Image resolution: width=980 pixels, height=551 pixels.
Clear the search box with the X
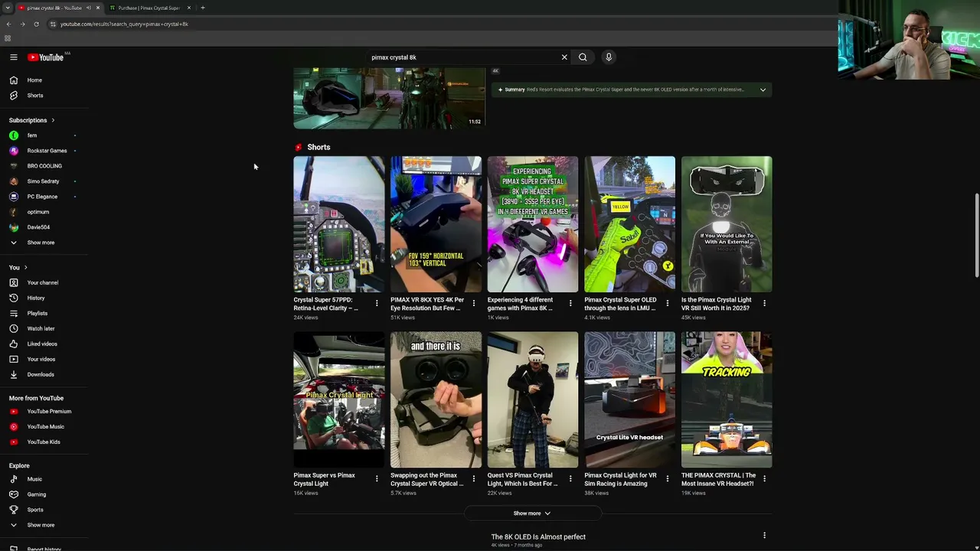[564, 57]
